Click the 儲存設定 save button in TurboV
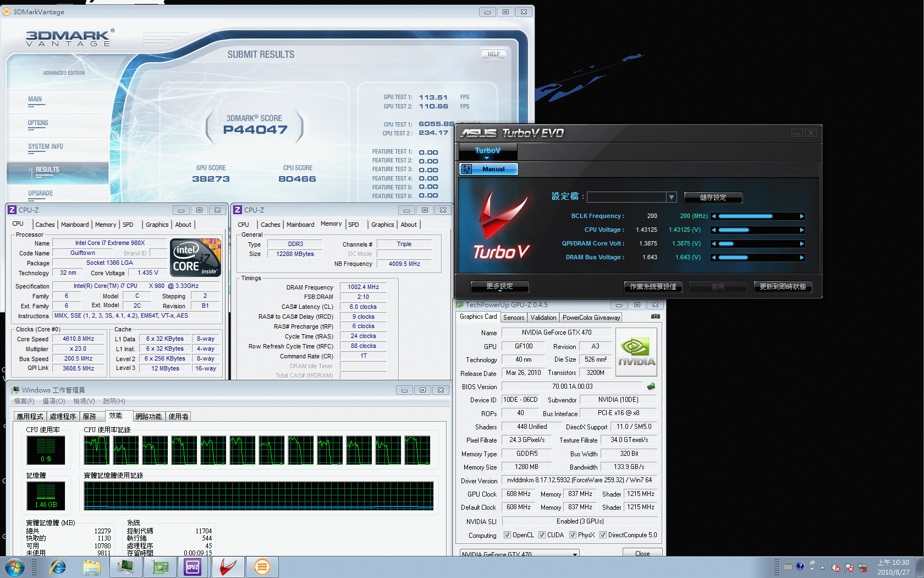924x578 pixels. (x=713, y=197)
